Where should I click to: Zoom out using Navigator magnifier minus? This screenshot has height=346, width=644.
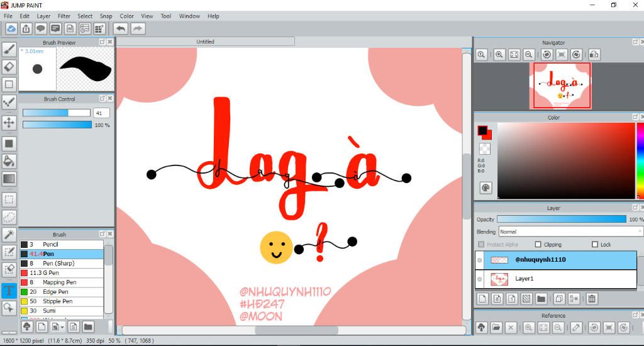pyautogui.click(x=528, y=54)
